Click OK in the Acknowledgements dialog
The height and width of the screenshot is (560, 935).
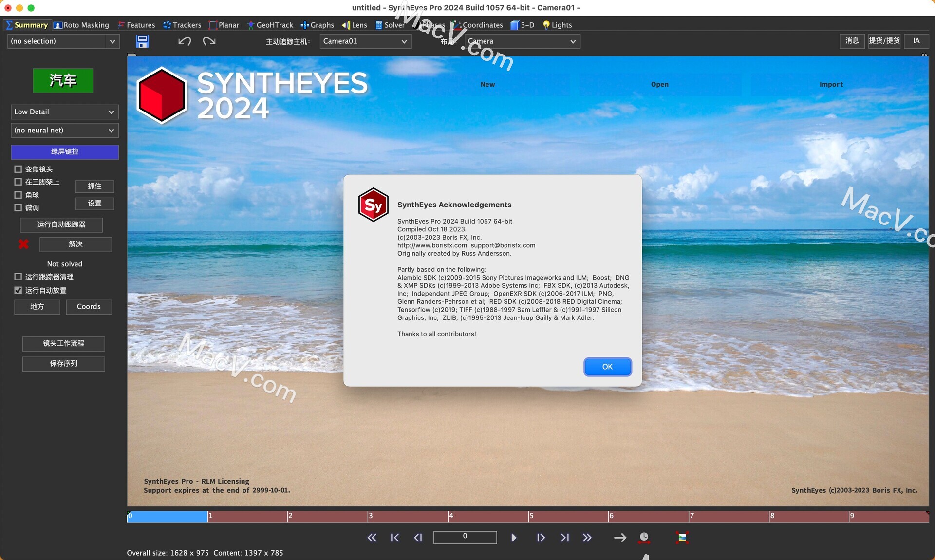click(607, 367)
